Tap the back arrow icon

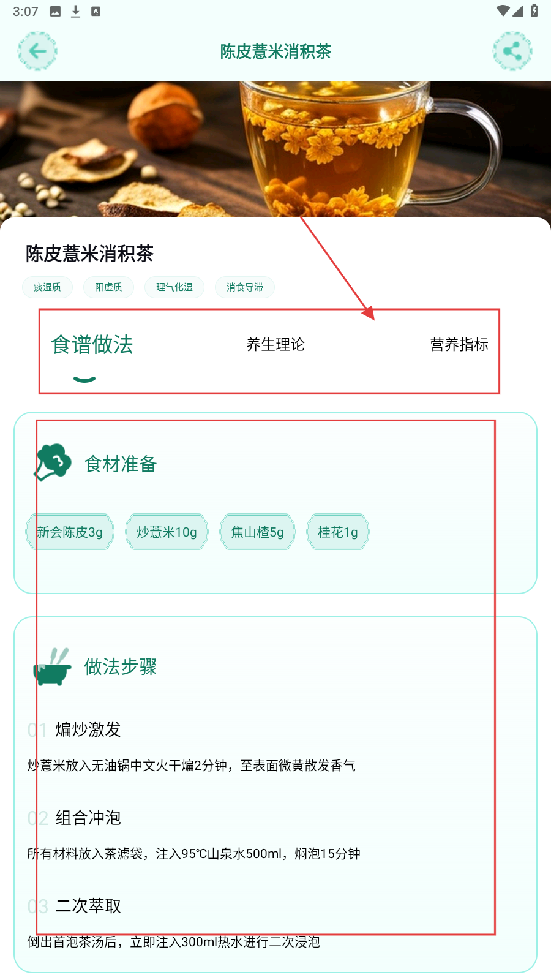click(37, 51)
